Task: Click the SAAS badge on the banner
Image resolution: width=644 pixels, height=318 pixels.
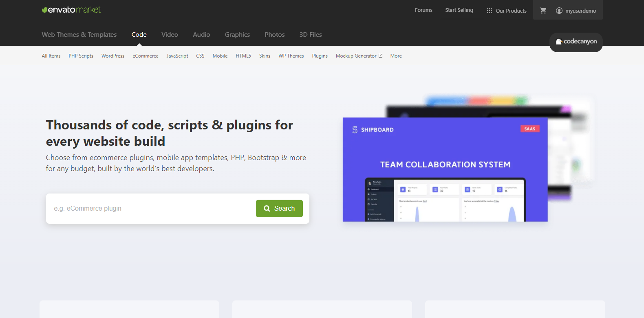Action: tap(530, 129)
